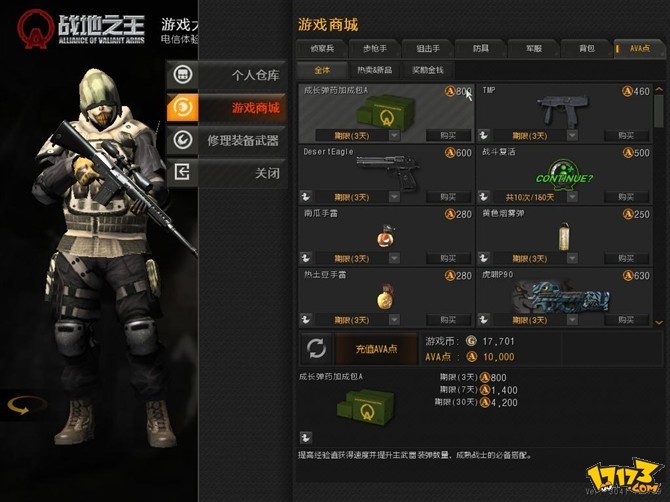Screen dimensions: 670x502
Task: Click the 关闭 exit arrow icon
Action: click(x=183, y=172)
